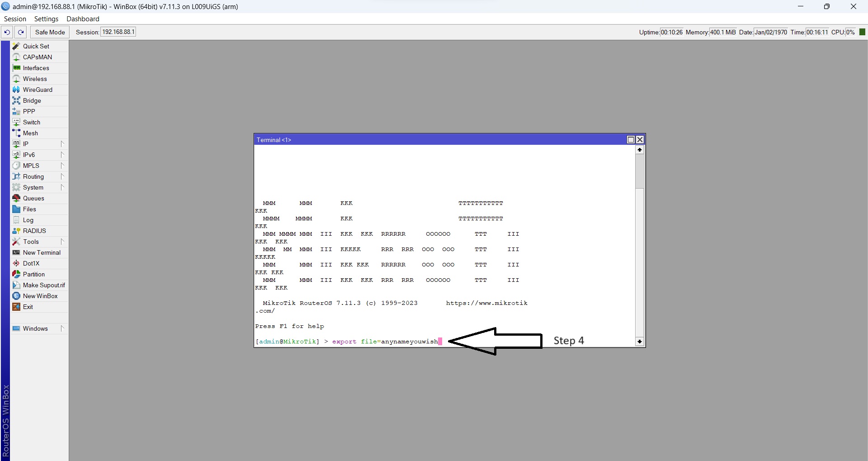This screenshot has height=461, width=868.
Task: Click the Bridge icon
Action: click(x=16, y=100)
